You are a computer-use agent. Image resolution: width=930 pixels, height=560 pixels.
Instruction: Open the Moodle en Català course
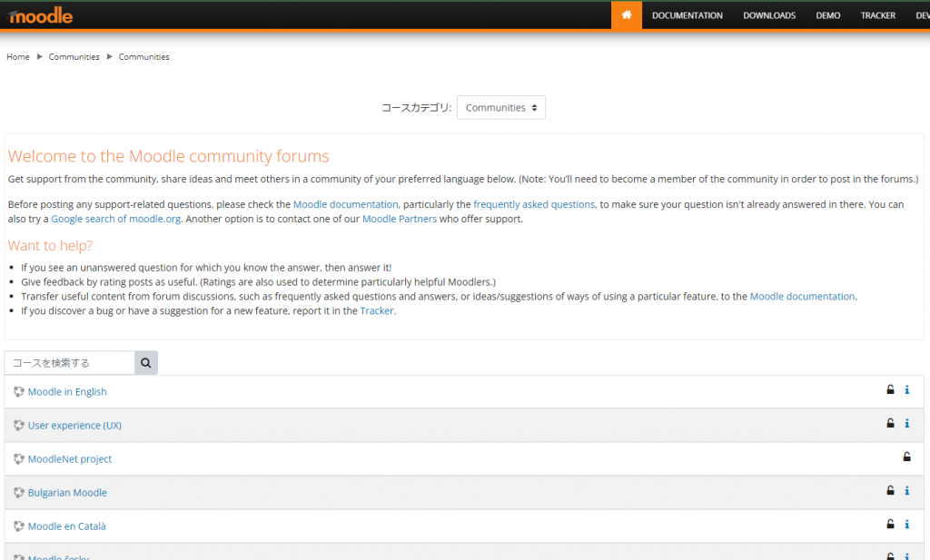pos(67,526)
